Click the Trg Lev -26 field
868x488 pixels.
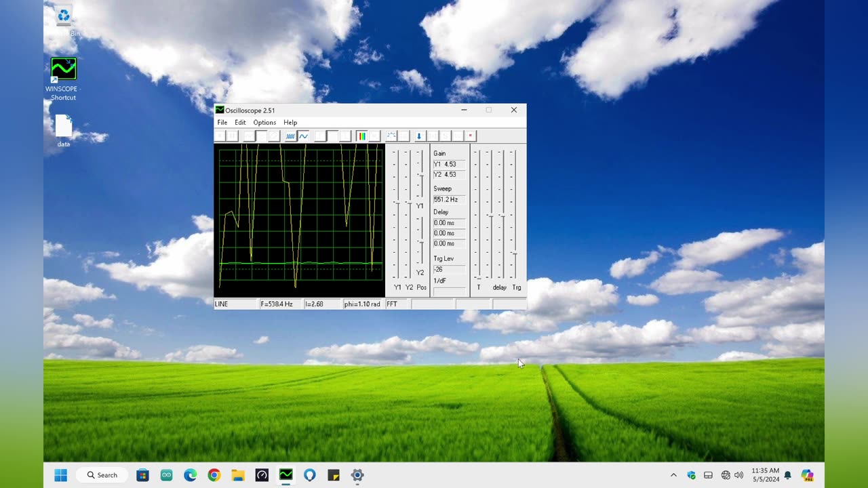point(449,269)
